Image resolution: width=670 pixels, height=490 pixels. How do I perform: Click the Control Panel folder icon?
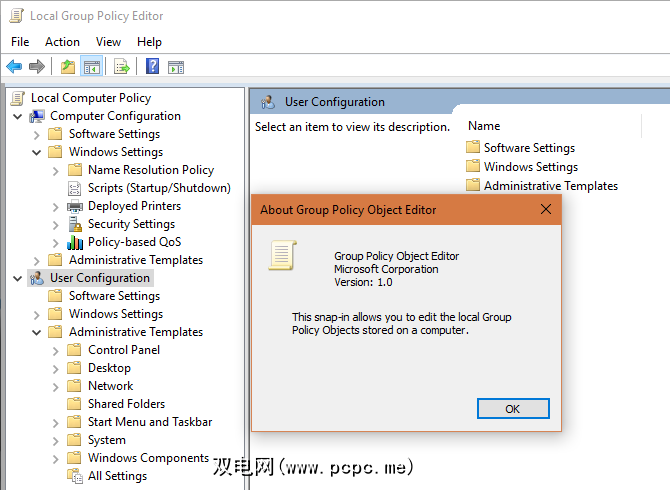click(74, 350)
